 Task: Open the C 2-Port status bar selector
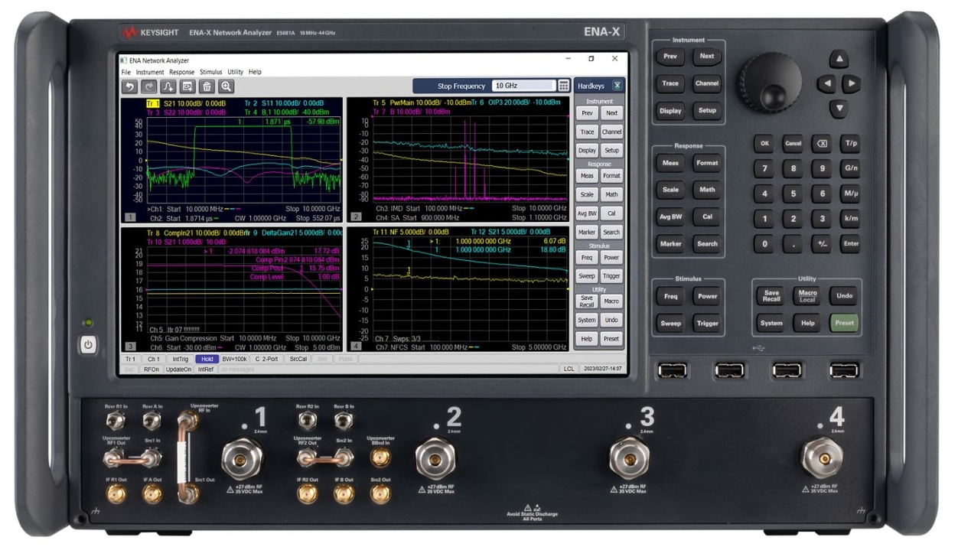(x=267, y=359)
